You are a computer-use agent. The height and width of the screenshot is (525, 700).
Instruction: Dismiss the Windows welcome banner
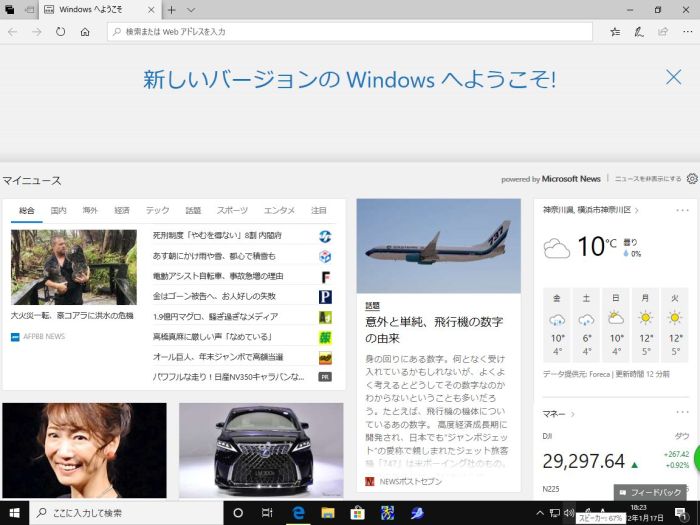673,78
